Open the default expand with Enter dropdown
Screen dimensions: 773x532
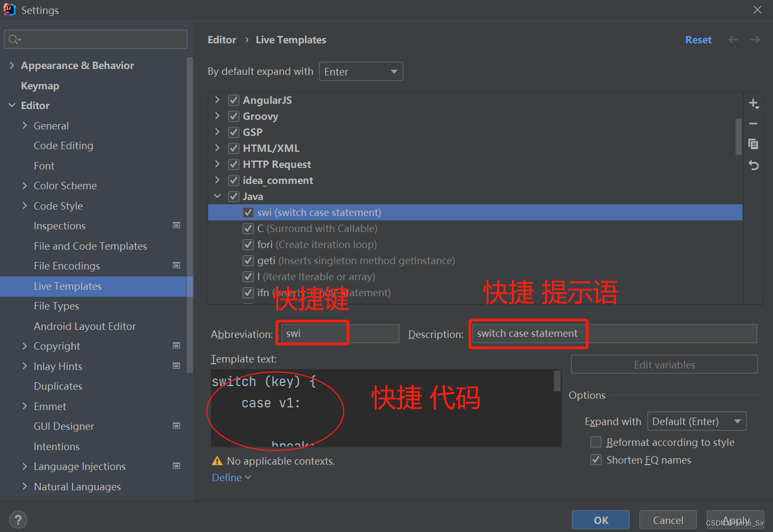click(361, 72)
